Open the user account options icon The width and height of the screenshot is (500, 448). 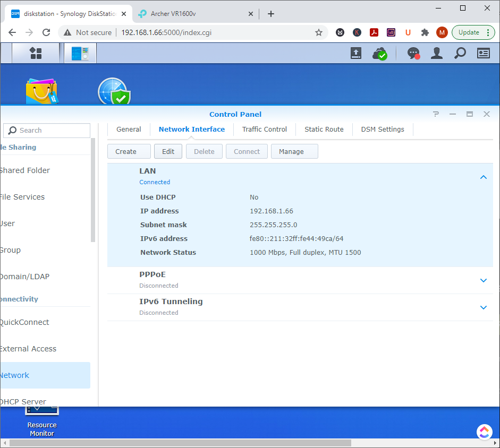coord(437,53)
